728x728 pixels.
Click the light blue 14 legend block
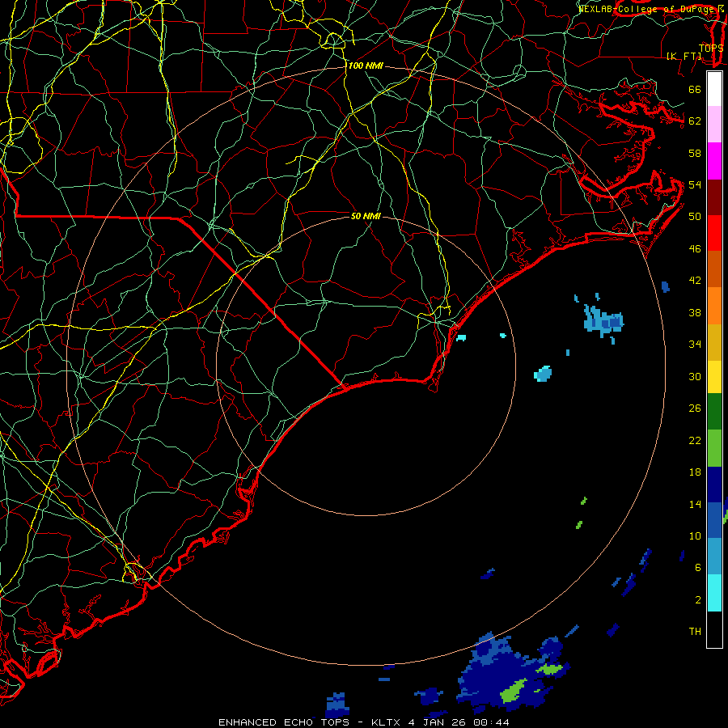click(x=714, y=557)
